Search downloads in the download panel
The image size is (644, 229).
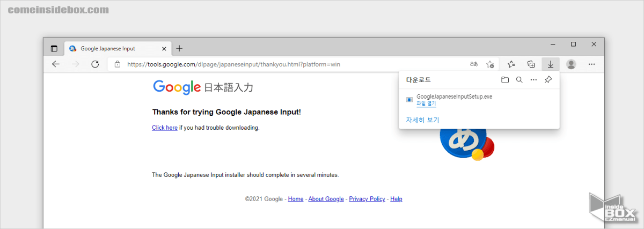(519, 79)
